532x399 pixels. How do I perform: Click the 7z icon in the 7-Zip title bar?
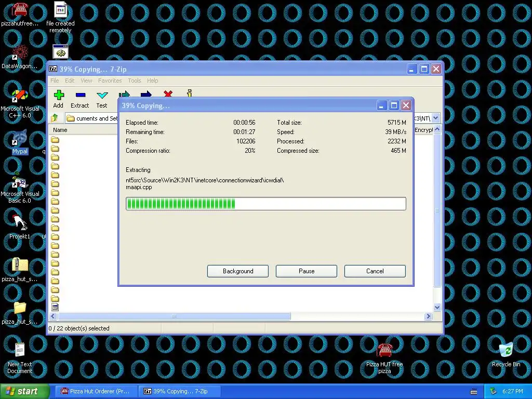(53, 69)
